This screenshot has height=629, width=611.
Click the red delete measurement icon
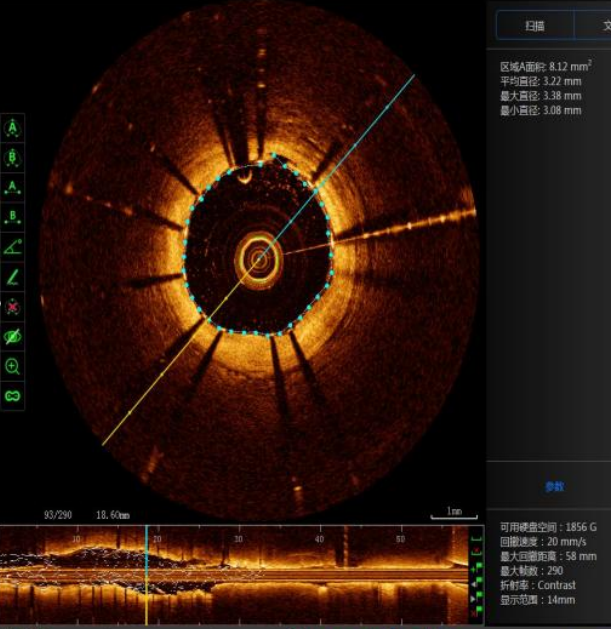[x=13, y=306]
